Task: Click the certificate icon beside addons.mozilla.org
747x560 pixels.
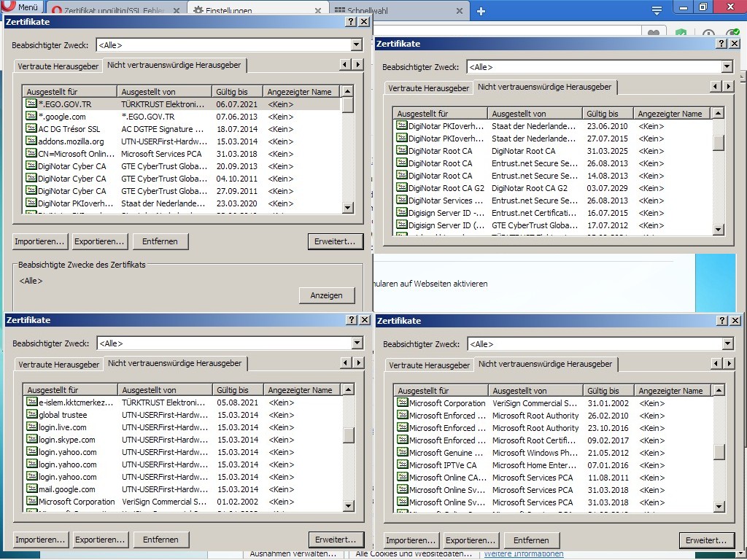Action: [x=31, y=141]
